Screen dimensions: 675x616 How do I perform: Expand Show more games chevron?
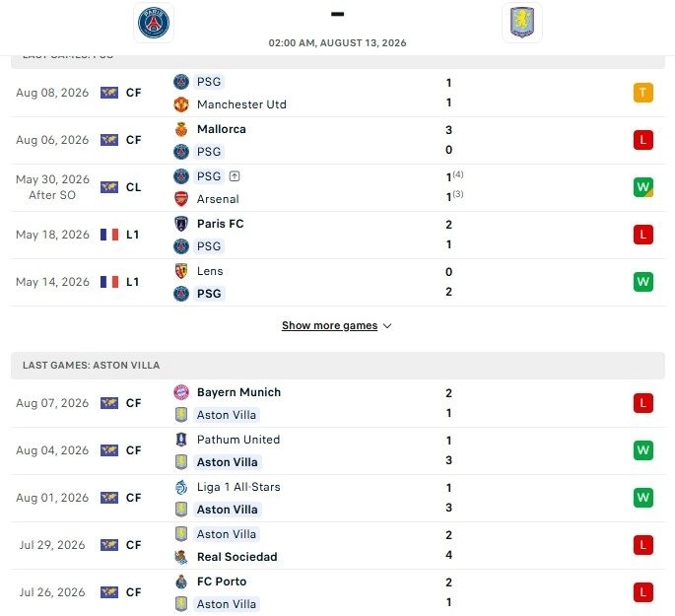[x=387, y=326]
